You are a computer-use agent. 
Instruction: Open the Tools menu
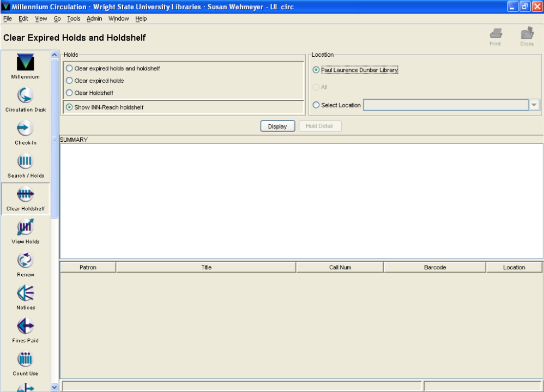[x=74, y=19]
